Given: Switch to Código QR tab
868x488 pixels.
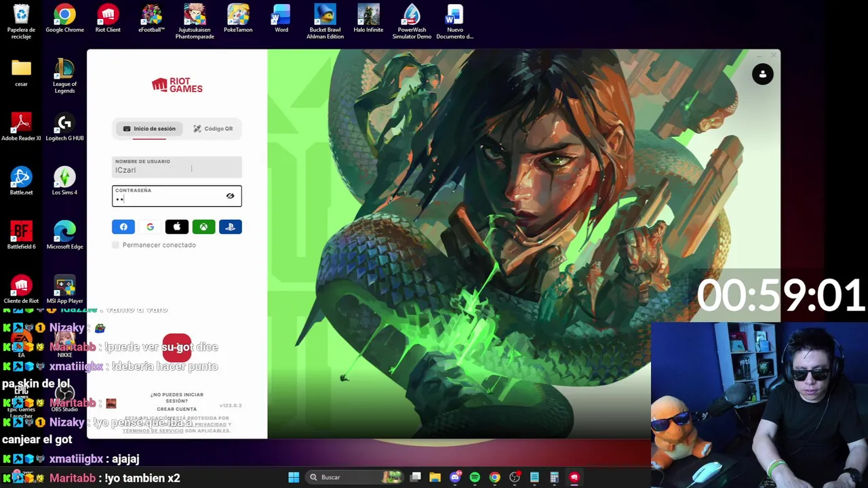Looking at the screenshot, I should [x=213, y=129].
